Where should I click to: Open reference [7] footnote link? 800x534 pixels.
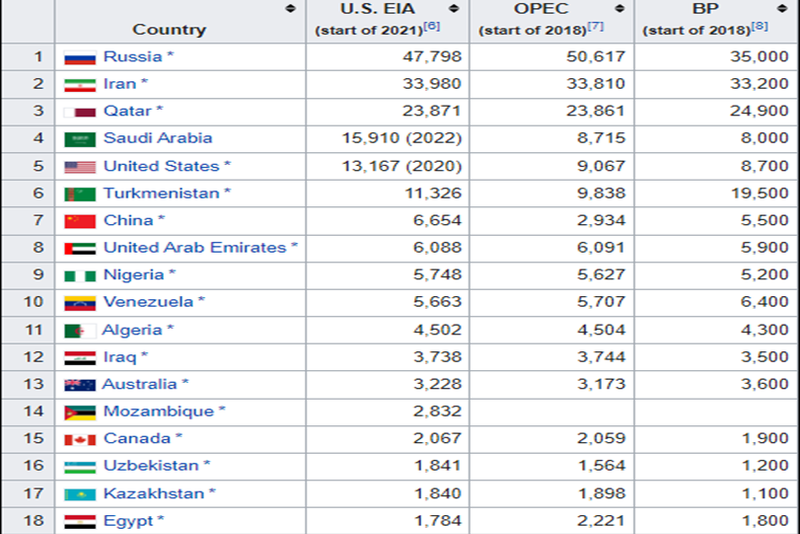596,26
